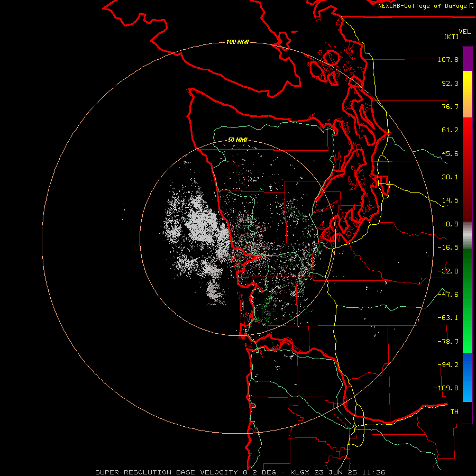Select the -32.0 velocity scale value
The height and width of the screenshot is (476, 476).
pos(448,271)
